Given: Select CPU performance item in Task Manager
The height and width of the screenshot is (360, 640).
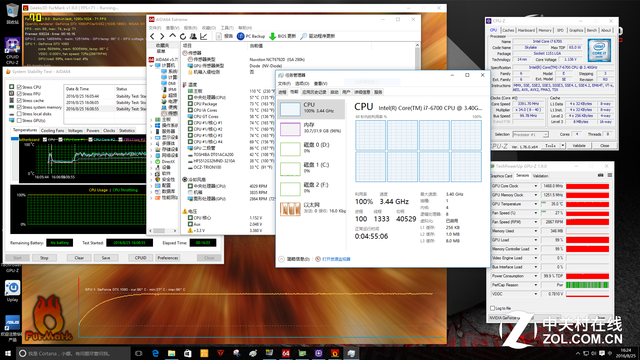Looking at the screenshot, I should coord(311,109).
